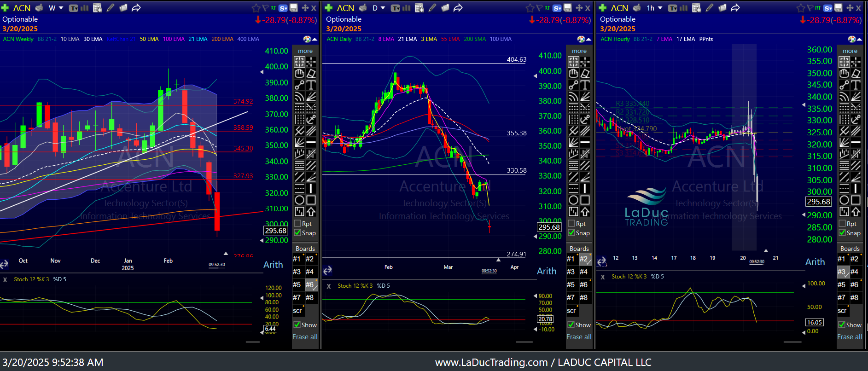Toggle Snap checkbox in hourly chart
Viewport: 868px width, 371px height.
click(x=842, y=233)
